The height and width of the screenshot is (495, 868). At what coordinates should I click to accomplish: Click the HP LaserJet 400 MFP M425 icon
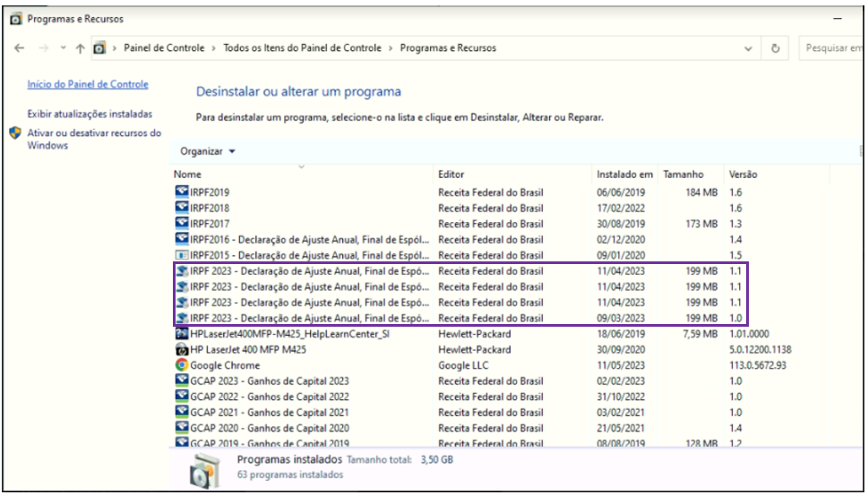tap(182, 349)
